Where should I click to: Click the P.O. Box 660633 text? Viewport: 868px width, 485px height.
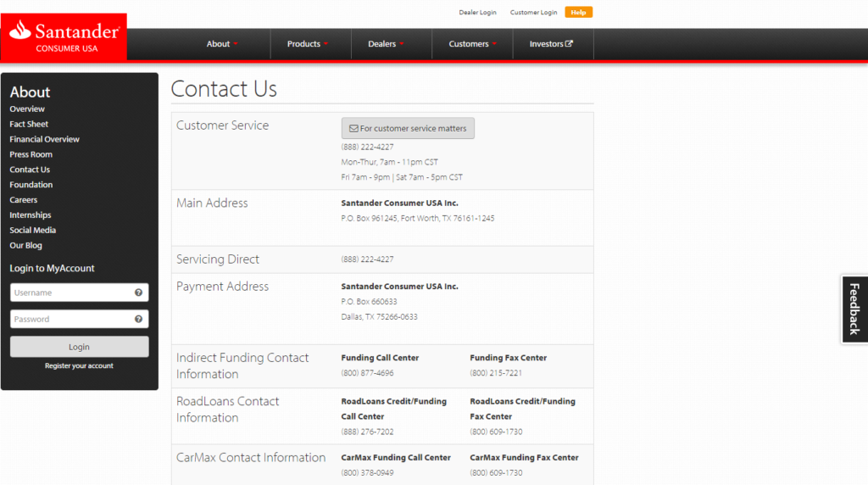coord(370,302)
